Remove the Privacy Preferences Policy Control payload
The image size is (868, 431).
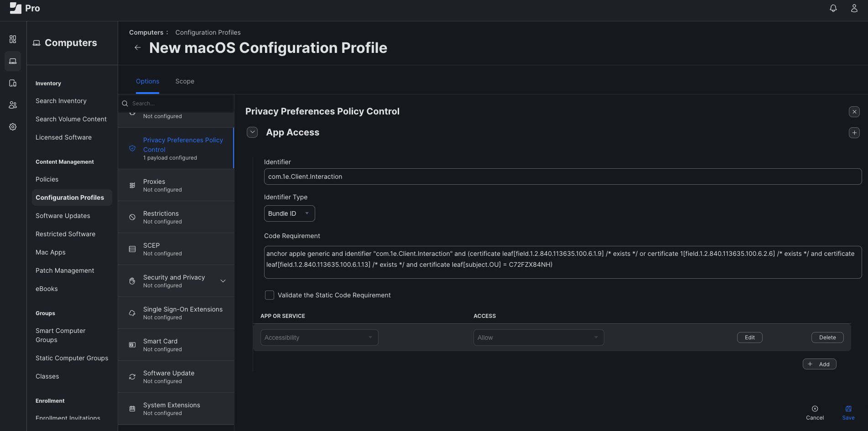tap(854, 112)
